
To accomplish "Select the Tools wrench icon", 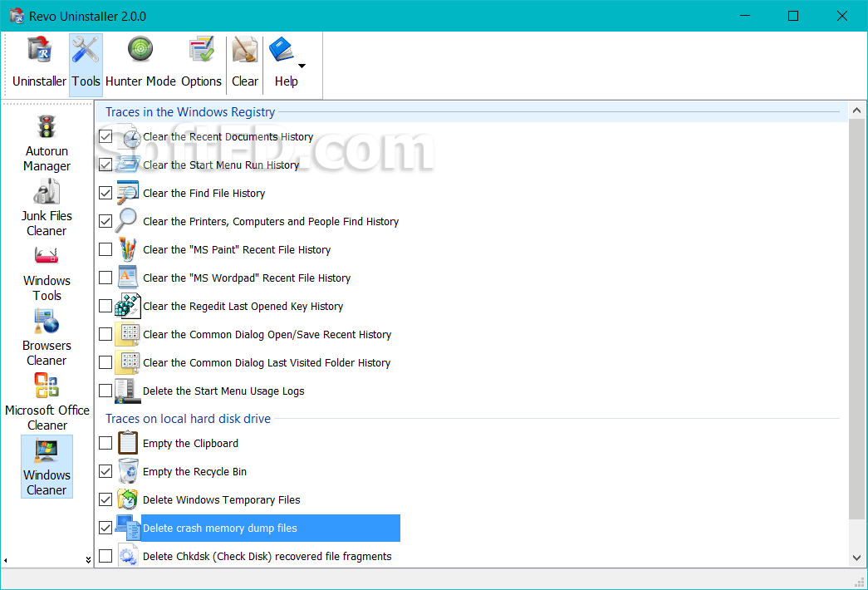I will [x=86, y=49].
